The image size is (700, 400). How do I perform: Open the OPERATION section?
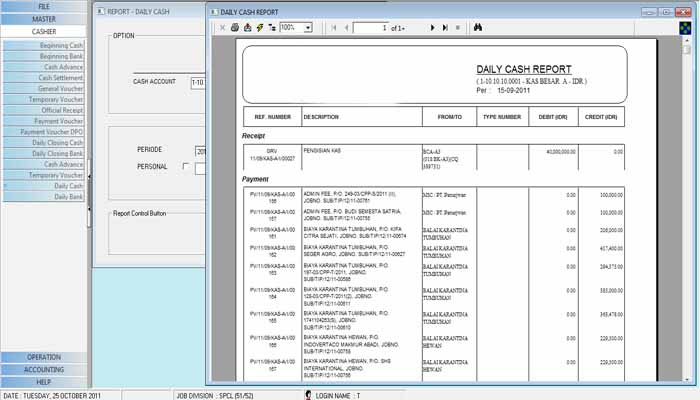coord(44,357)
